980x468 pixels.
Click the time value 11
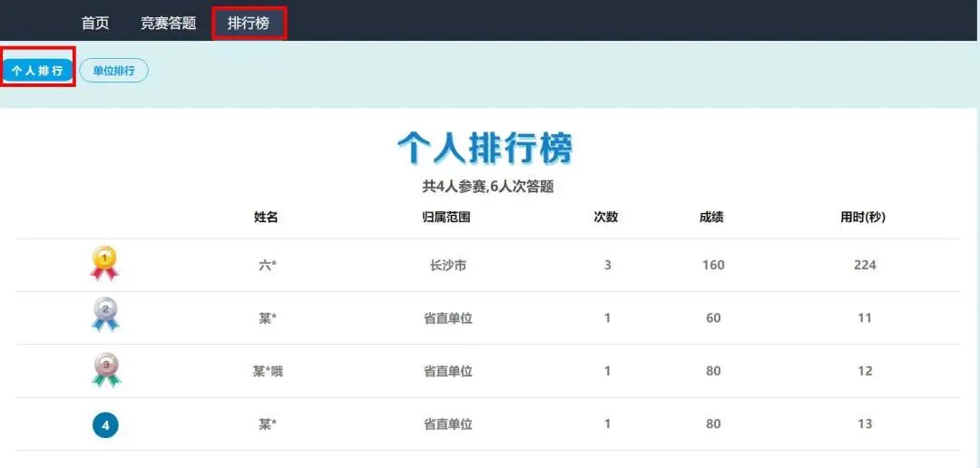865,318
